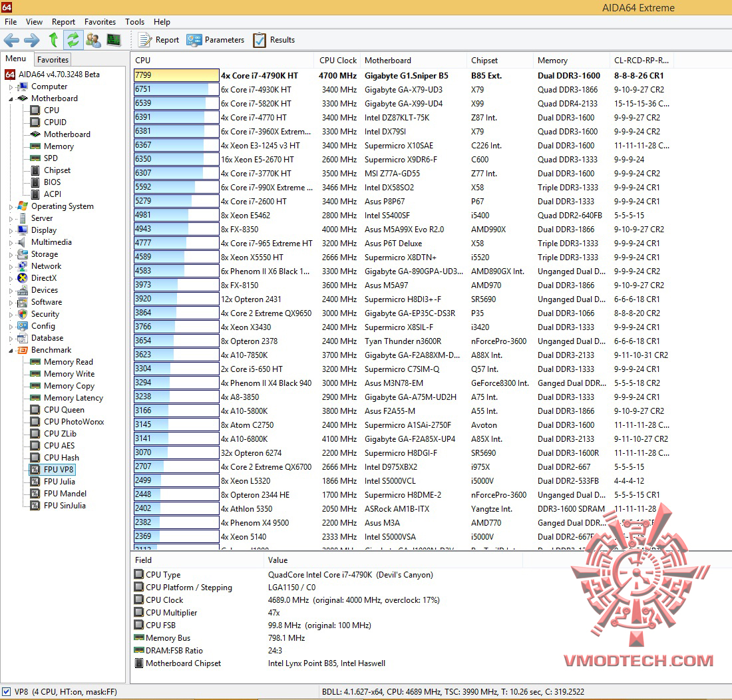Expand the Network tree node
The width and height of the screenshot is (732, 700).
(x=11, y=266)
